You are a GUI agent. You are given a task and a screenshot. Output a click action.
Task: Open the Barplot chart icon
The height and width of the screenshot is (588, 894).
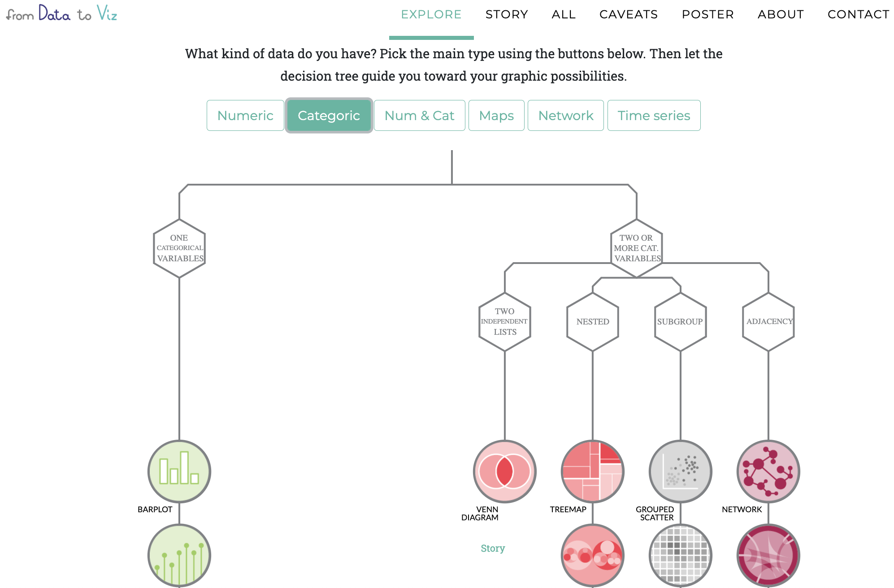(179, 471)
